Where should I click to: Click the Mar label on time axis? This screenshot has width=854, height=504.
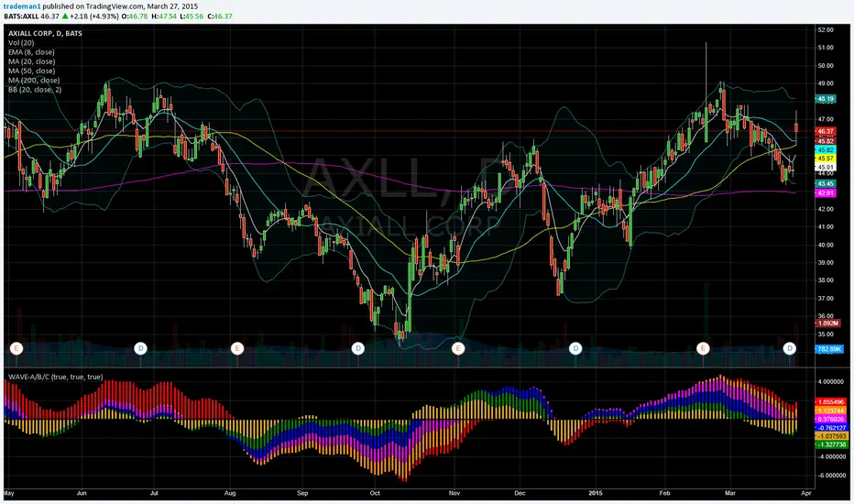pos(729,493)
